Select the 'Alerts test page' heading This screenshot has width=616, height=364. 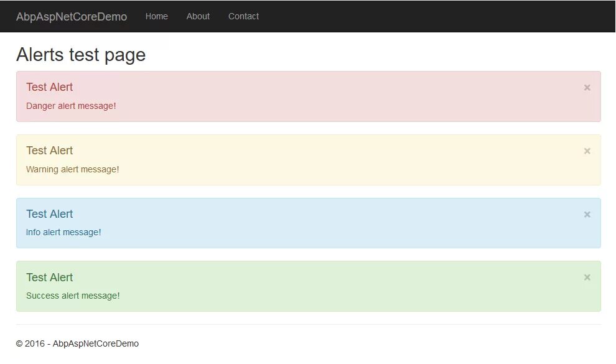(x=81, y=55)
